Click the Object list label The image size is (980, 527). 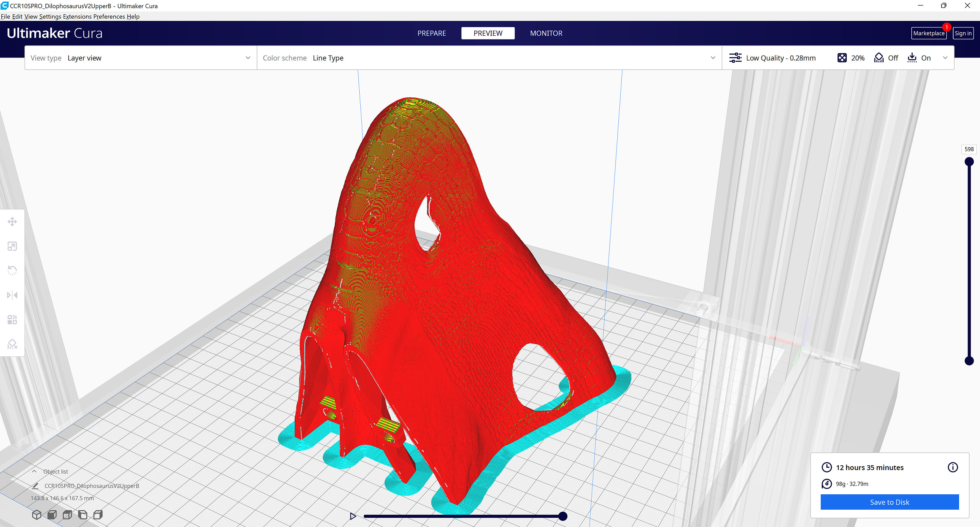[x=56, y=471]
